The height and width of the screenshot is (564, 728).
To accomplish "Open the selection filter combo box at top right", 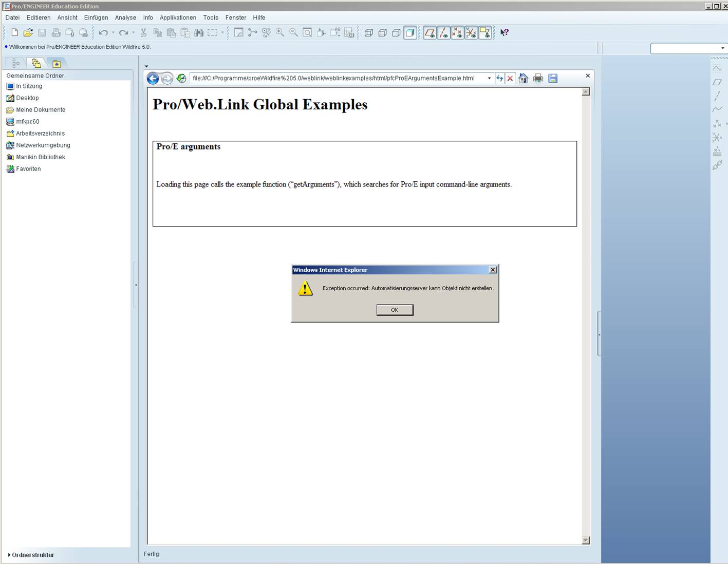I will click(x=688, y=48).
